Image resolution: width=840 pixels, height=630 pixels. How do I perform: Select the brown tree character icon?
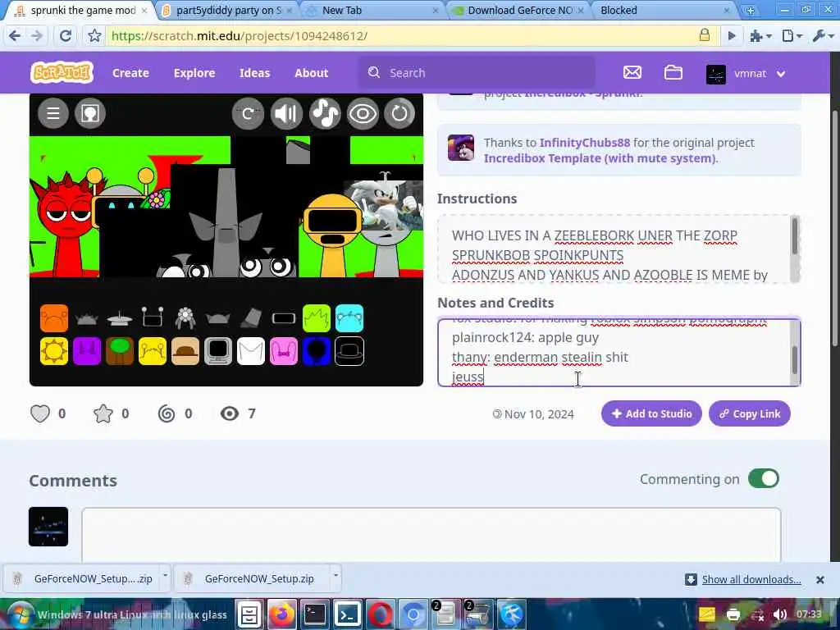click(120, 351)
